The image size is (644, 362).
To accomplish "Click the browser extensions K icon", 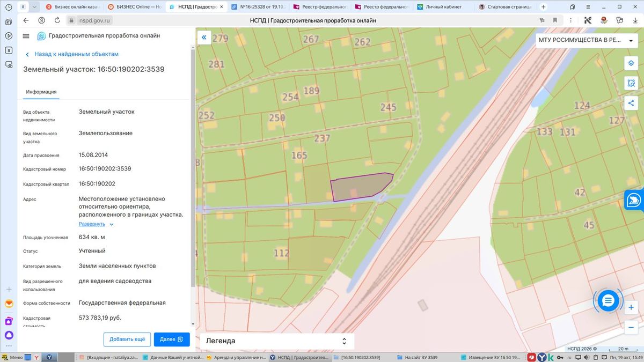I will click(x=588, y=20).
